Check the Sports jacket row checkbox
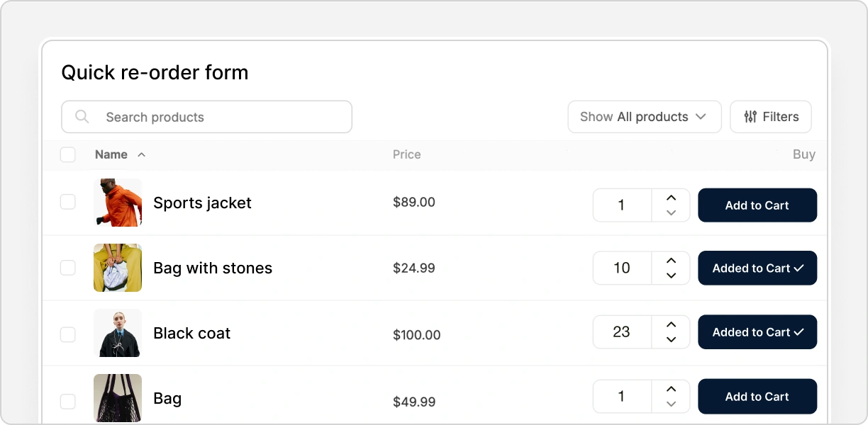 [68, 203]
